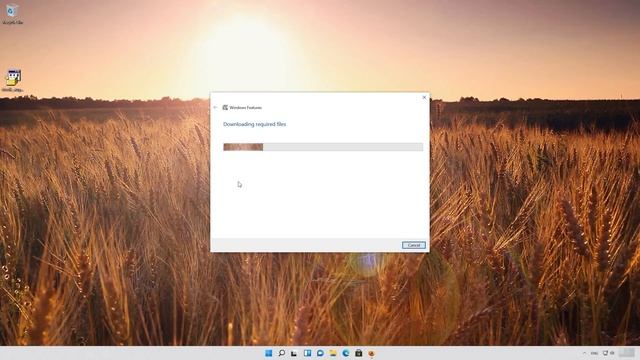Click the download progress bar
The image size is (640, 360).
tap(323, 147)
